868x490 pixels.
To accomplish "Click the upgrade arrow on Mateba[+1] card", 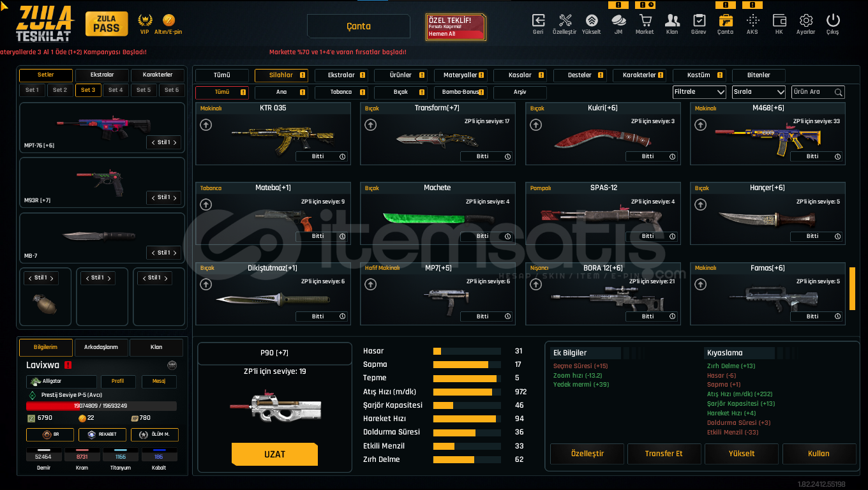I will coord(206,205).
